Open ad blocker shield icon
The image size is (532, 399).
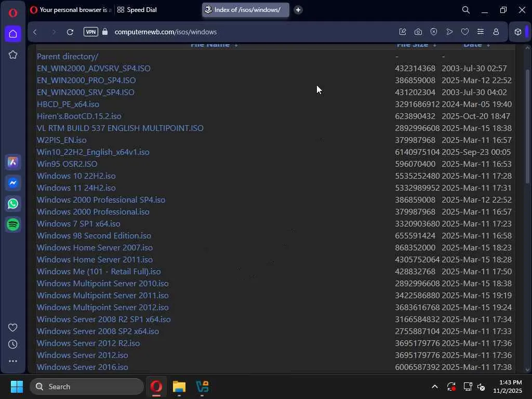coord(434,32)
